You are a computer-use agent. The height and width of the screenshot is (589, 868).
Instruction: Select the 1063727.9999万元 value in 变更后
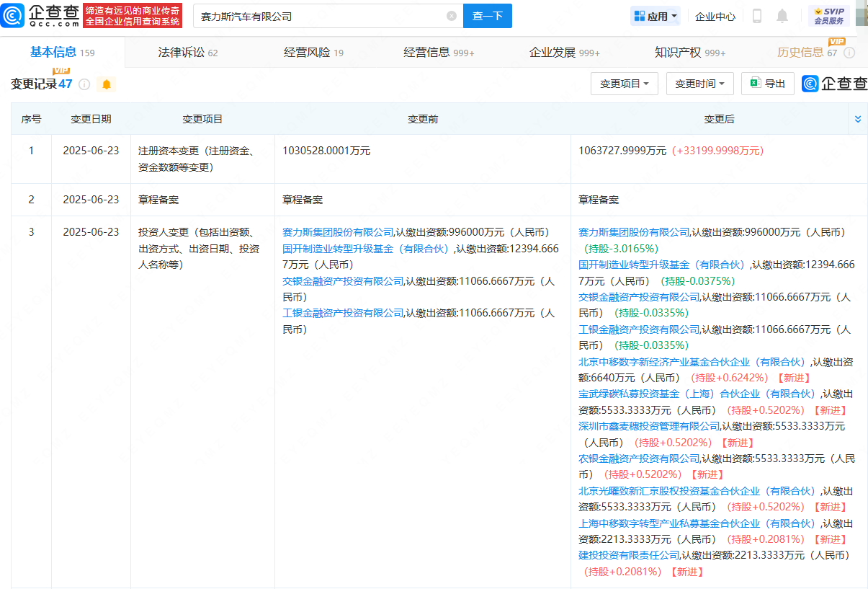(622, 151)
